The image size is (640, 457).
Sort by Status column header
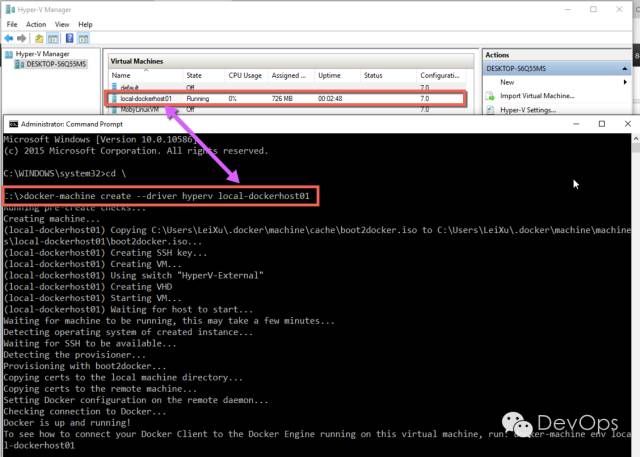pos(373,75)
